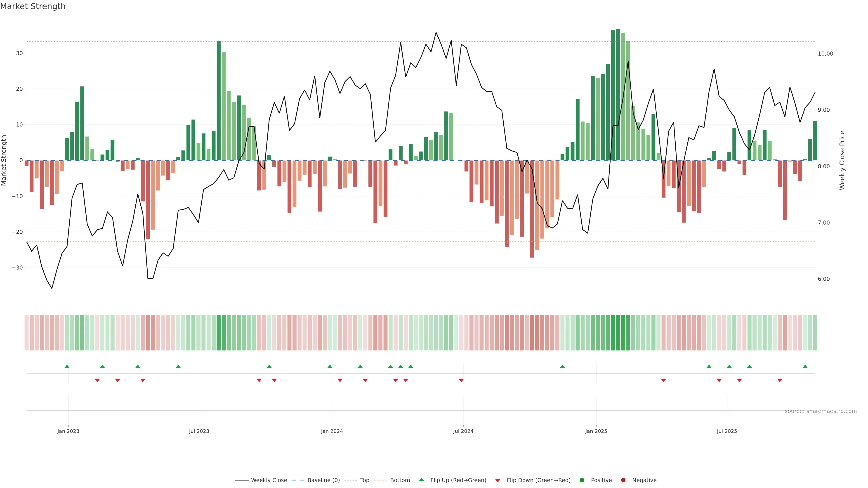Click the first green flip-up triangle marker
The height and width of the screenshot is (488, 868).
[x=67, y=366]
